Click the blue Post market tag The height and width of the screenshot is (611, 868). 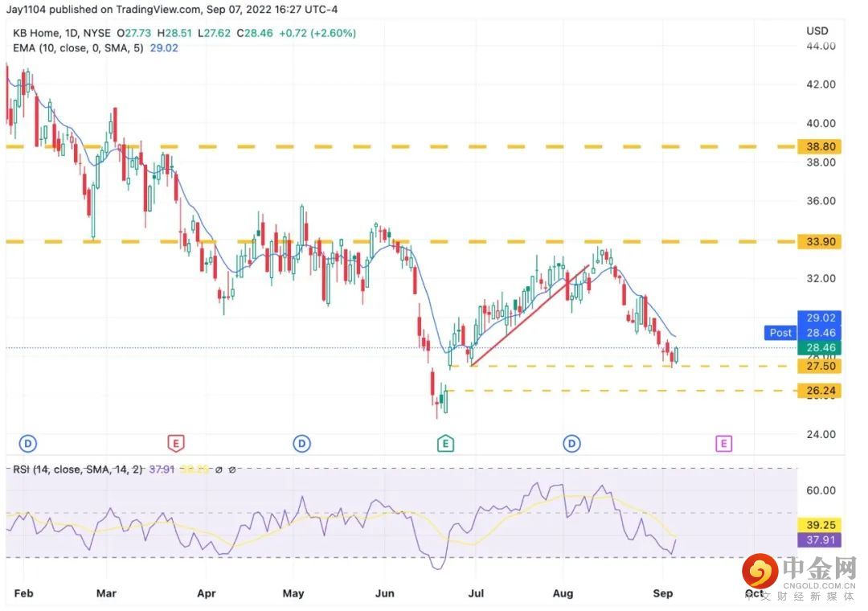780,332
